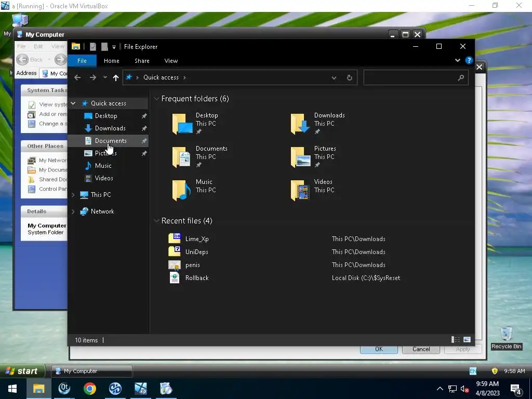Open the Share ribbon tab
Image resolution: width=532 pixels, height=399 pixels.
click(142, 61)
